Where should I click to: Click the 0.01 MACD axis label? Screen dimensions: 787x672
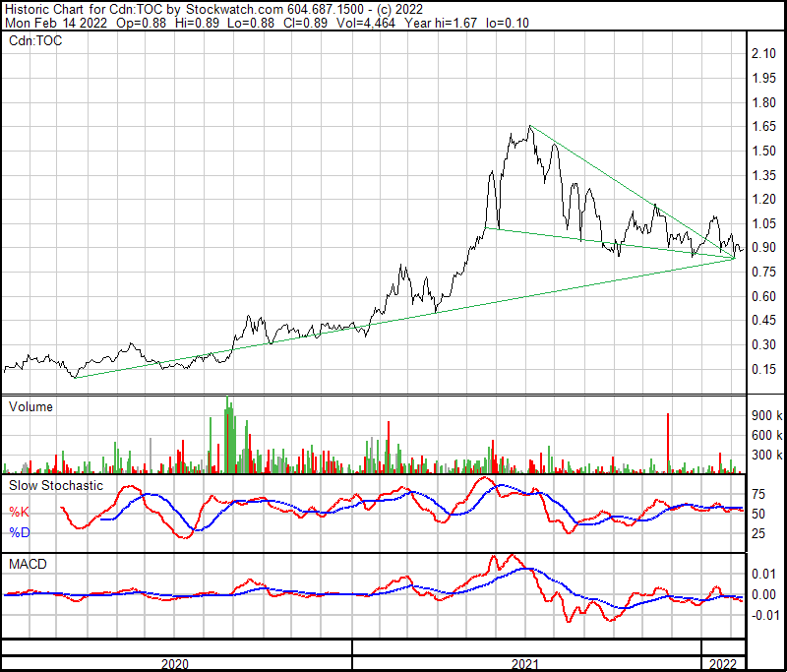coord(763,575)
